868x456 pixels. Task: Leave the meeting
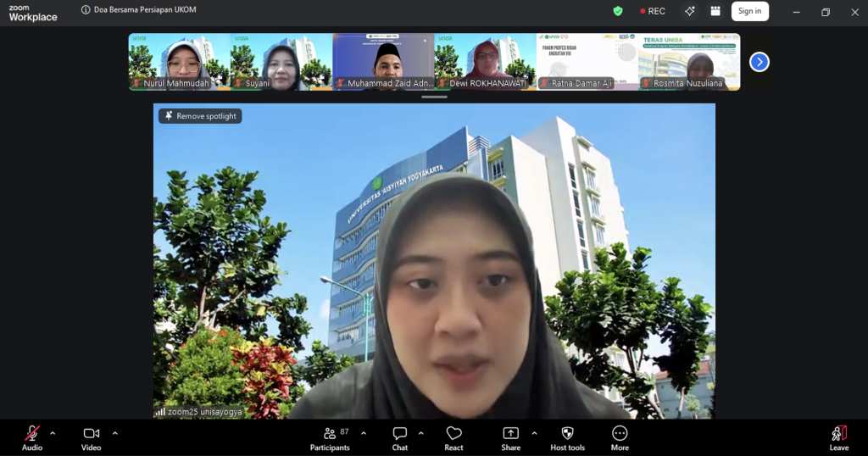click(838, 437)
